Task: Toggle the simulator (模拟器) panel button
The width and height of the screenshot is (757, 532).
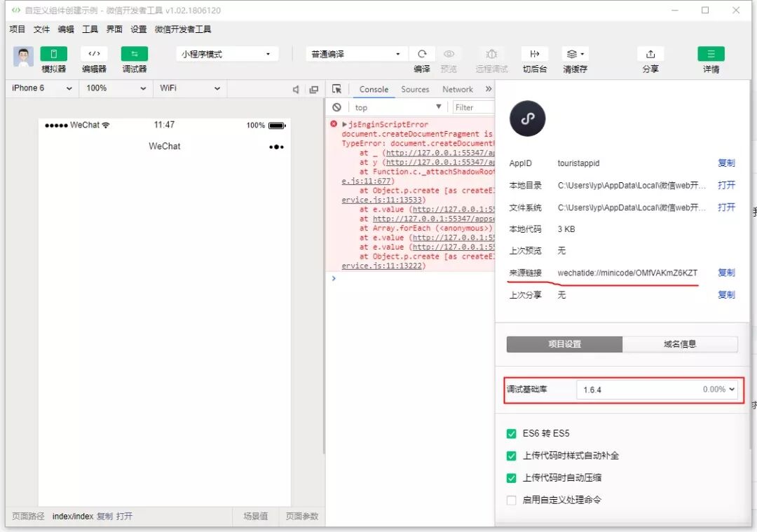Action: (x=53, y=53)
